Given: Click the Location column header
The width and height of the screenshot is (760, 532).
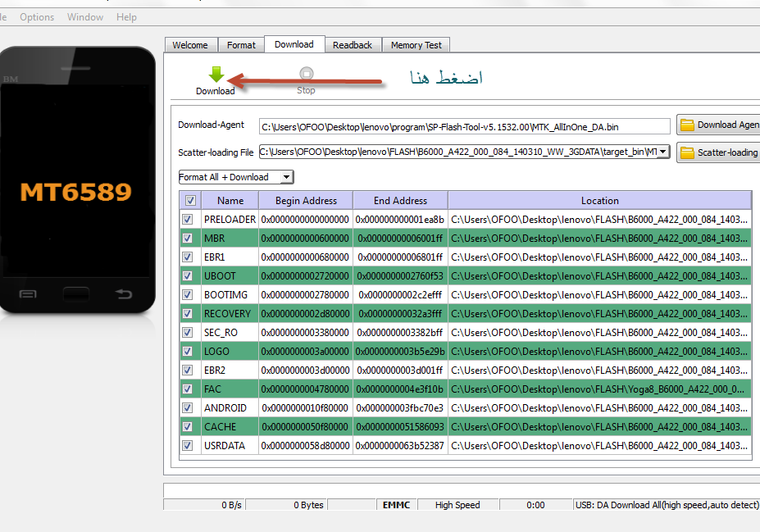Looking at the screenshot, I should 599,201.
